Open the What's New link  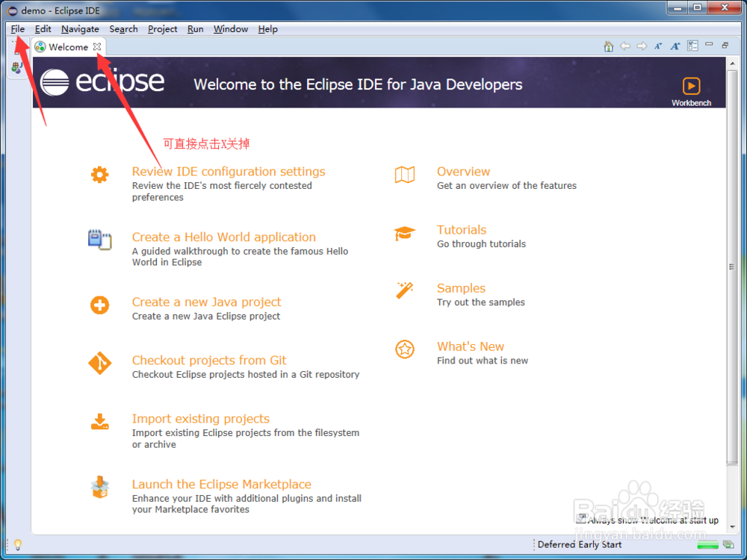tap(471, 346)
